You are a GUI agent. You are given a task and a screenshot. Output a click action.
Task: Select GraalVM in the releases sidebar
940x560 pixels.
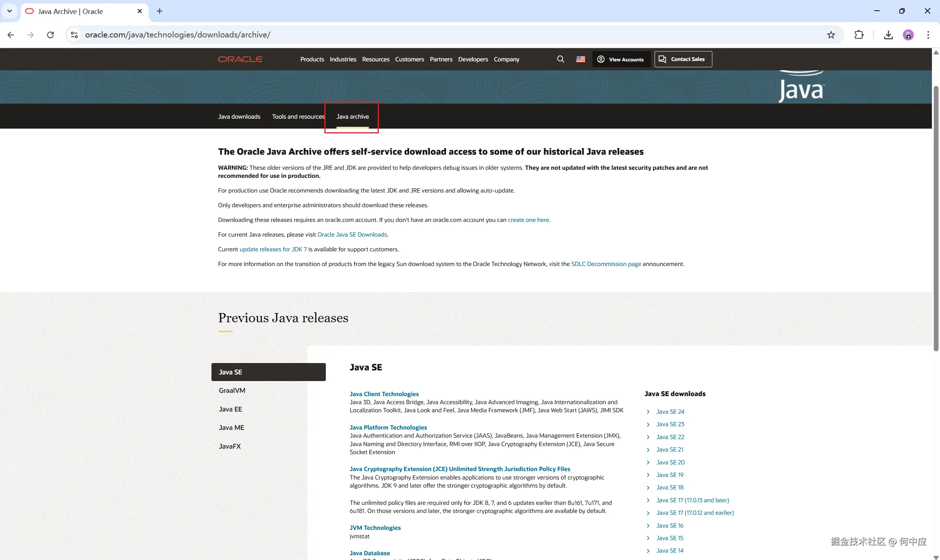click(232, 391)
